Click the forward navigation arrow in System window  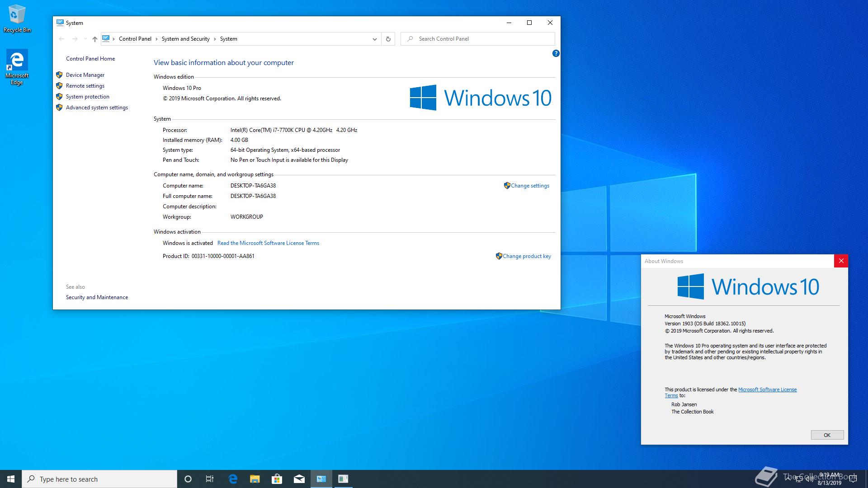click(x=75, y=39)
